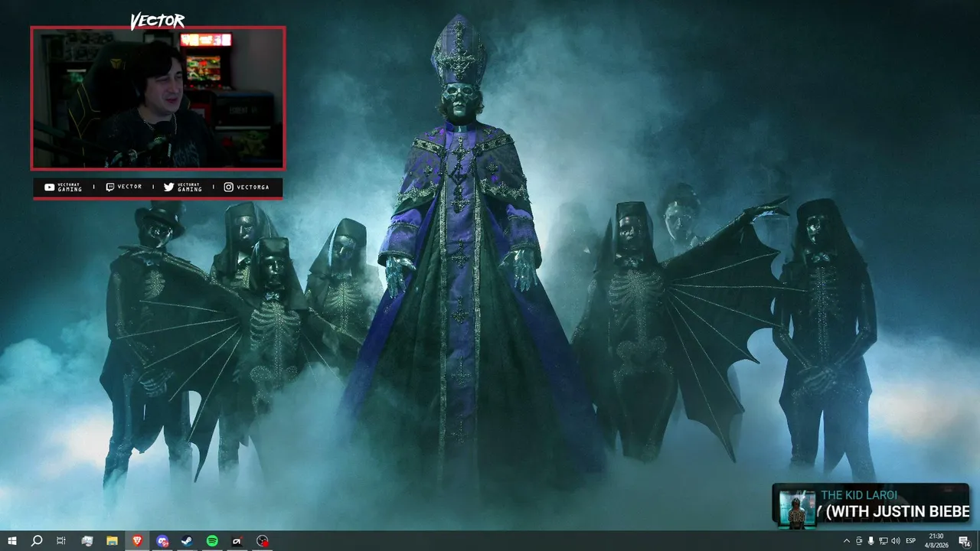Switch to the Brave browser taskbar icon
The image size is (980, 551).
coord(137,541)
